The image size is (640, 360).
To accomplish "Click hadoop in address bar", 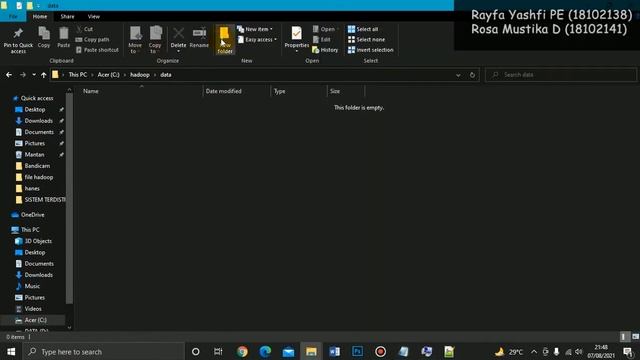I will click(140, 75).
